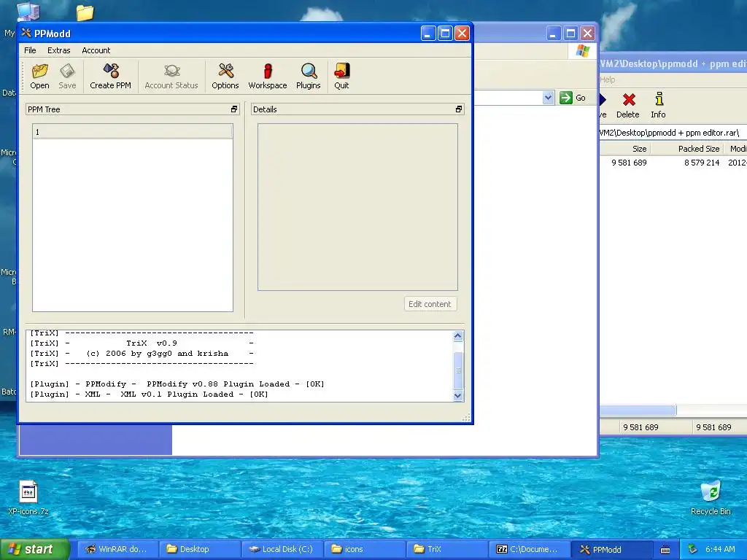Image resolution: width=747 pixels, height=560 pixels.
Task: Open Account Status from the toolbar
Action: click(171, 76)
